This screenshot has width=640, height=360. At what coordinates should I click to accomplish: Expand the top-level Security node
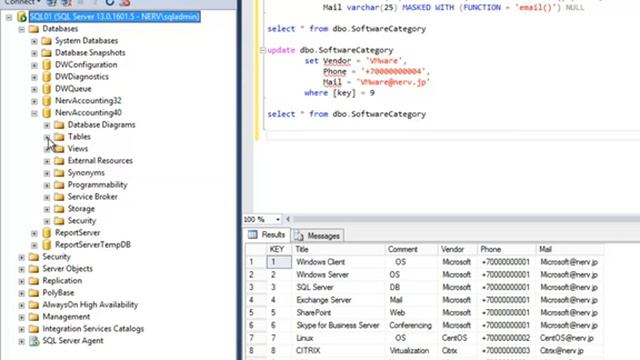point(22,257)
